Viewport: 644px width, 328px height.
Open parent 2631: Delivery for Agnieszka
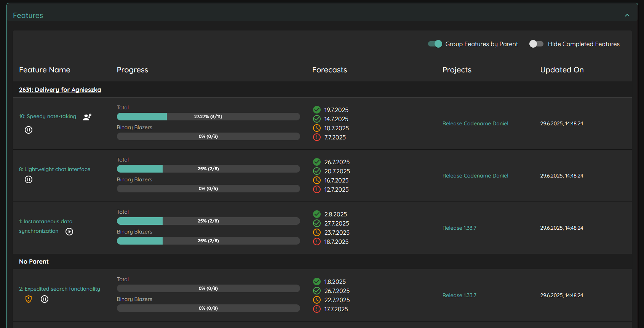[x=60, y=90]
